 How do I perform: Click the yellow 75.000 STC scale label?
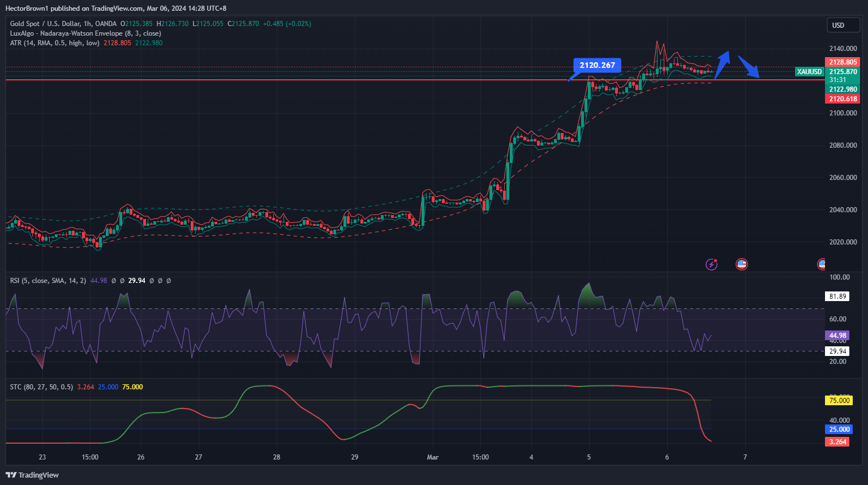[x=840, y=401]
